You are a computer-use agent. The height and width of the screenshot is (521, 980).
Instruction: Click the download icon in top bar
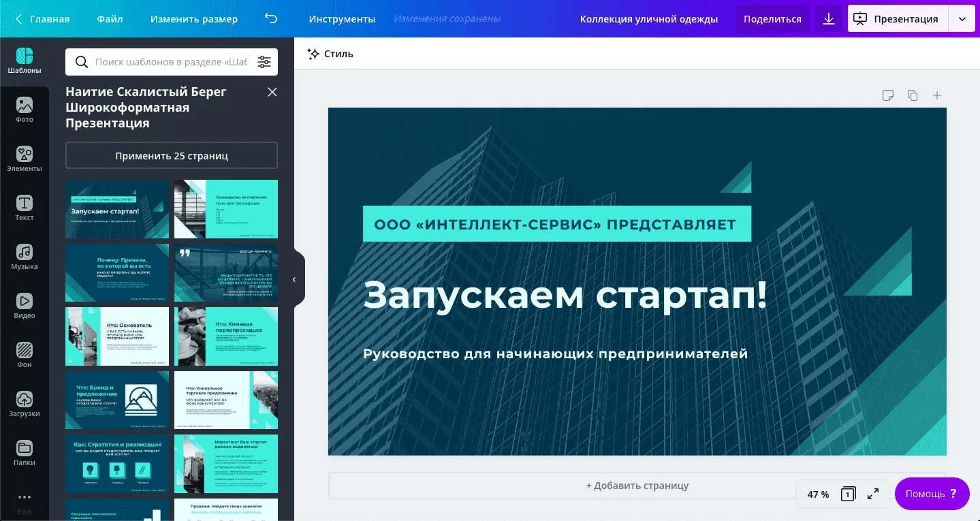click(829, 19)
